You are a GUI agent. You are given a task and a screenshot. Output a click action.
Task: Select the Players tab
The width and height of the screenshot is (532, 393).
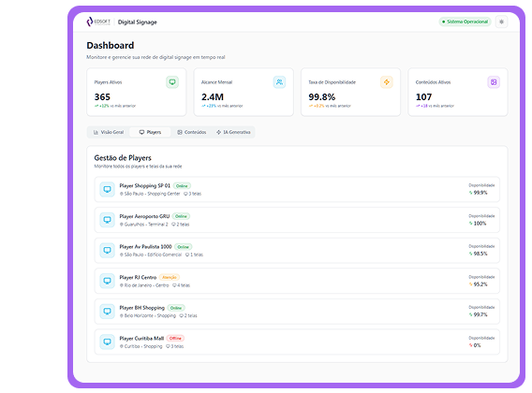[150, 132]
